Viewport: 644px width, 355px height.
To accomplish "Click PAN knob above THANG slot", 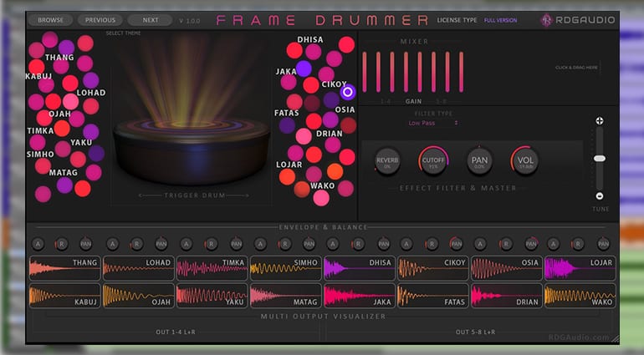I will 85,244.
